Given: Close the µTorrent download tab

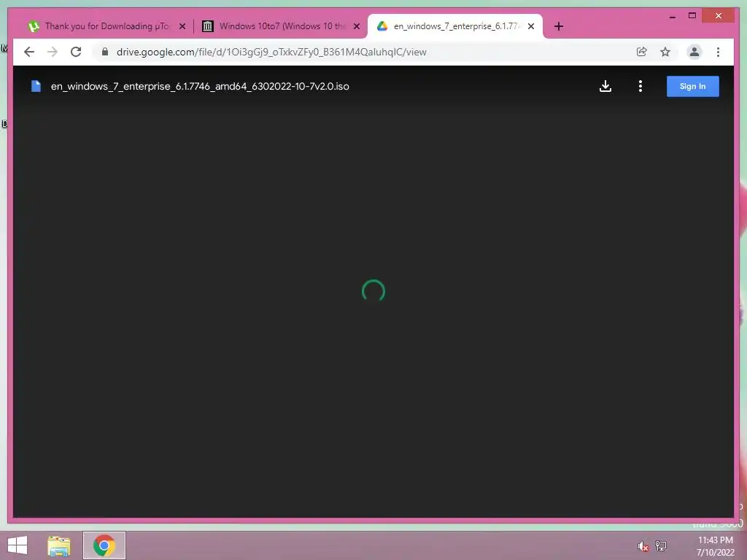Looking at the screenshot, I should pyautogui.click(x=182, y=26).
